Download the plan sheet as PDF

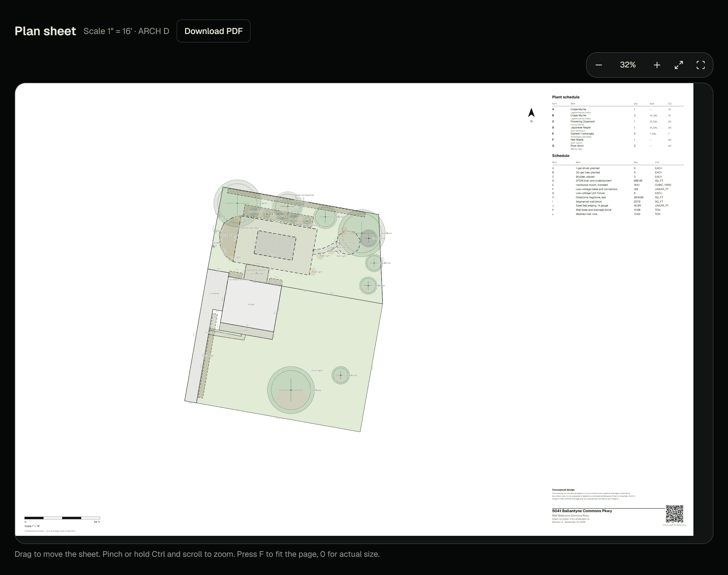(213, 31)
